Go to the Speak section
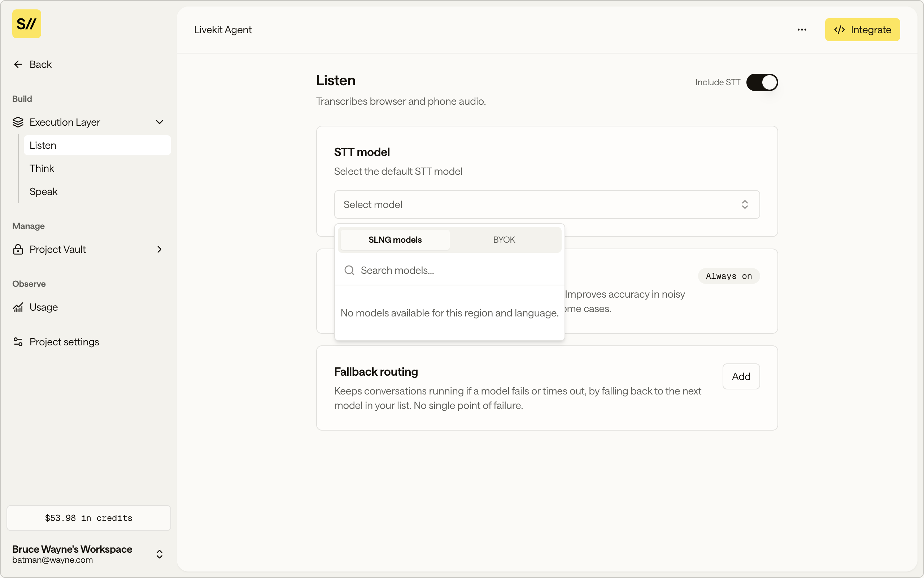The image size is (924, 578). [44, 191]
